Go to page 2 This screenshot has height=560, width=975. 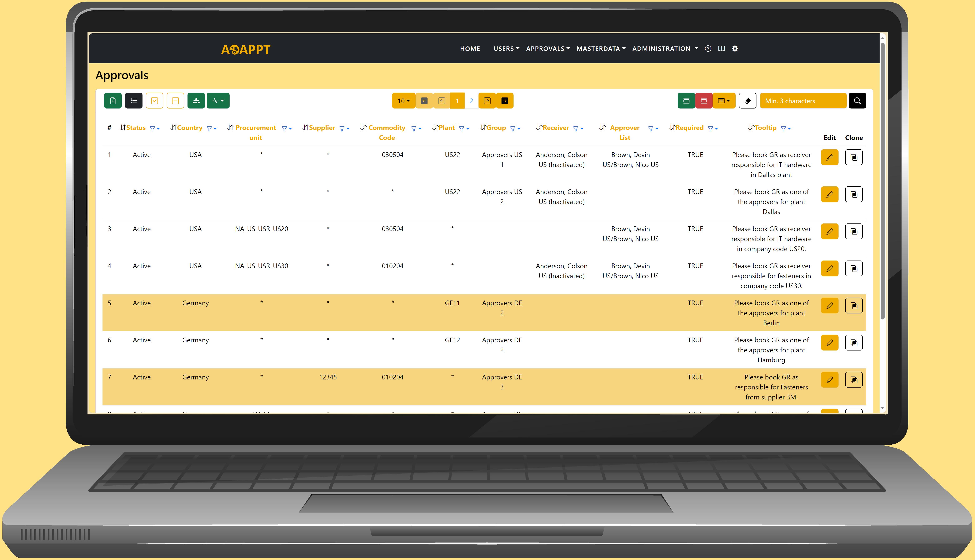pos(471,101)
